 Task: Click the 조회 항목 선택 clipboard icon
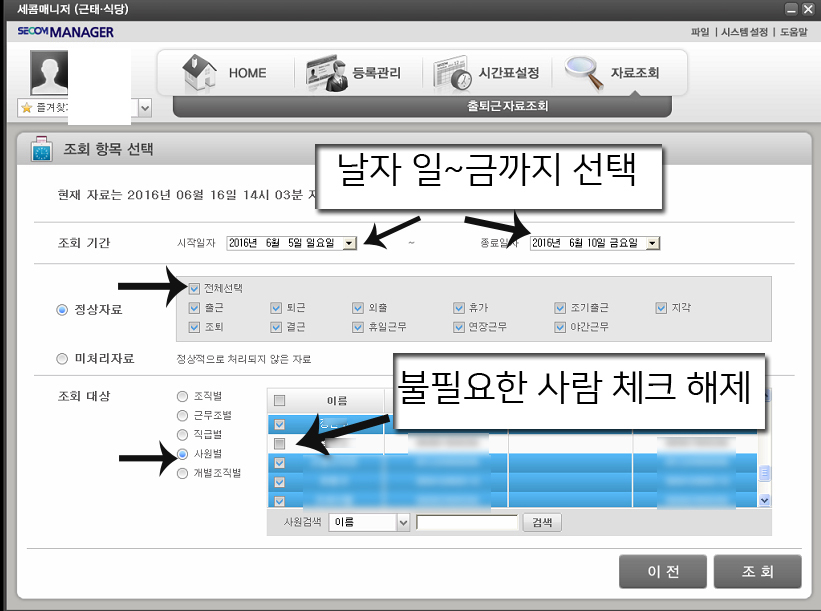pyautogui.click(x=41, y=149)
